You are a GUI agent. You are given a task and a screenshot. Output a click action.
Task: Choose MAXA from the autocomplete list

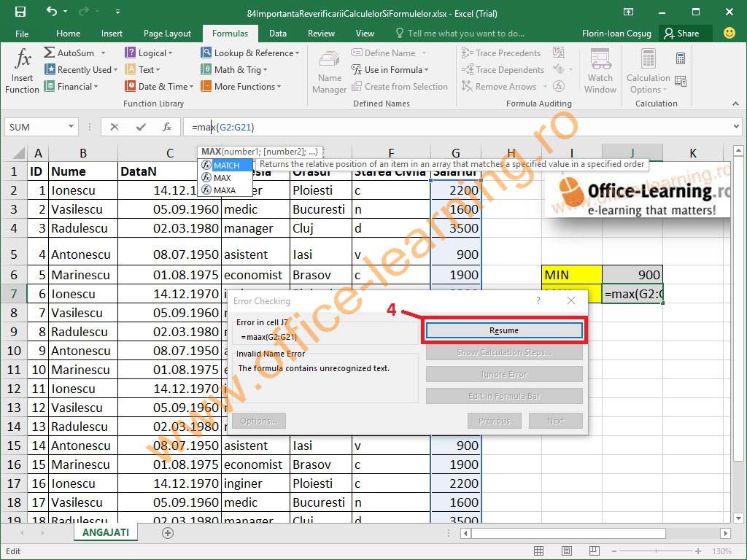[x=225, y=190]
